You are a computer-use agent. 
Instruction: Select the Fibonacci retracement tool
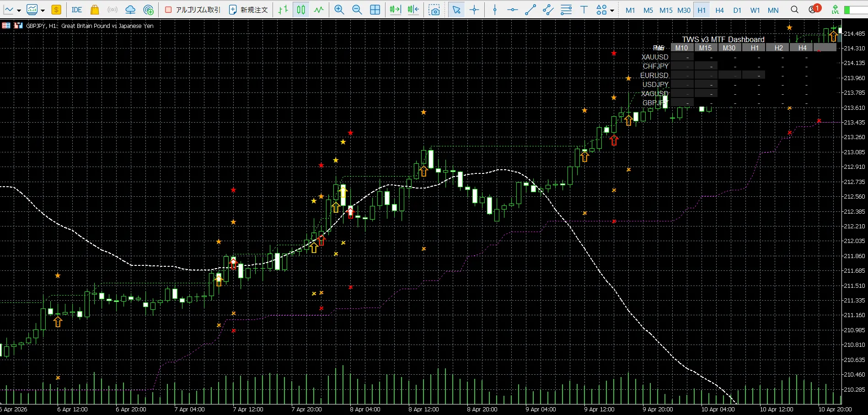coord(566,10)
